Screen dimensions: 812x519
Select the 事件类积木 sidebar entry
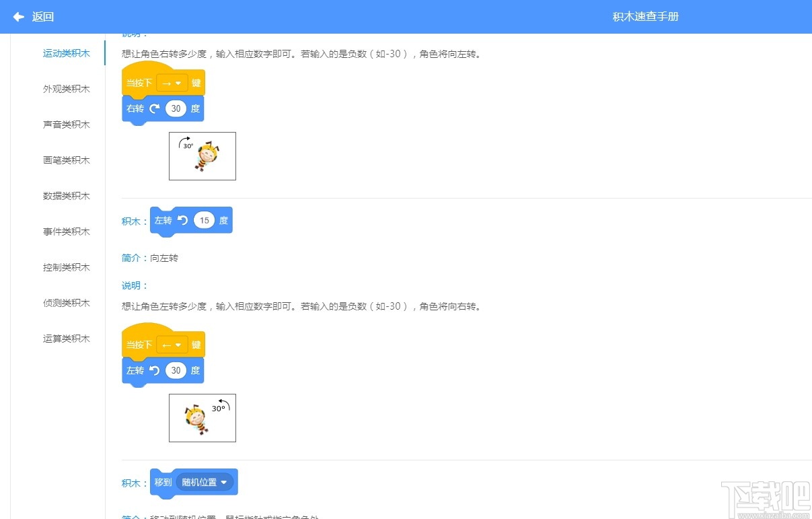point(66,231)
